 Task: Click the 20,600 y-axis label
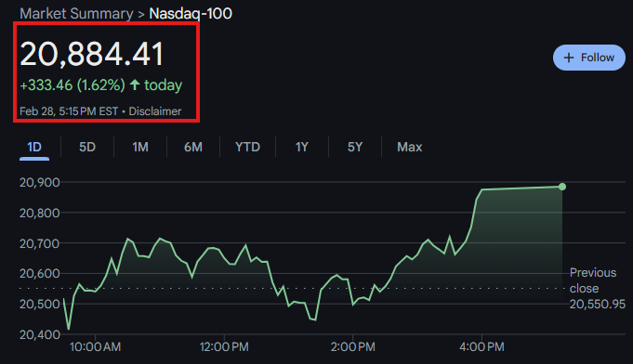tap(40, 274)
